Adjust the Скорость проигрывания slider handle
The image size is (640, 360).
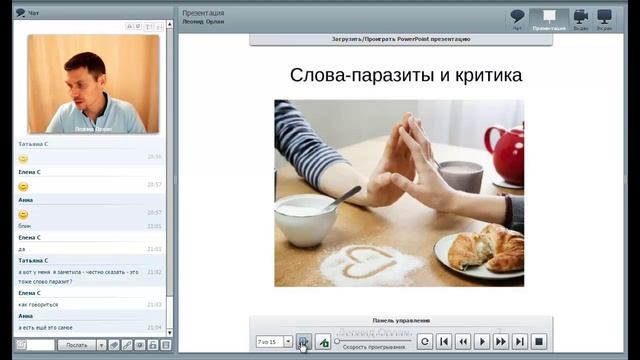337,341
